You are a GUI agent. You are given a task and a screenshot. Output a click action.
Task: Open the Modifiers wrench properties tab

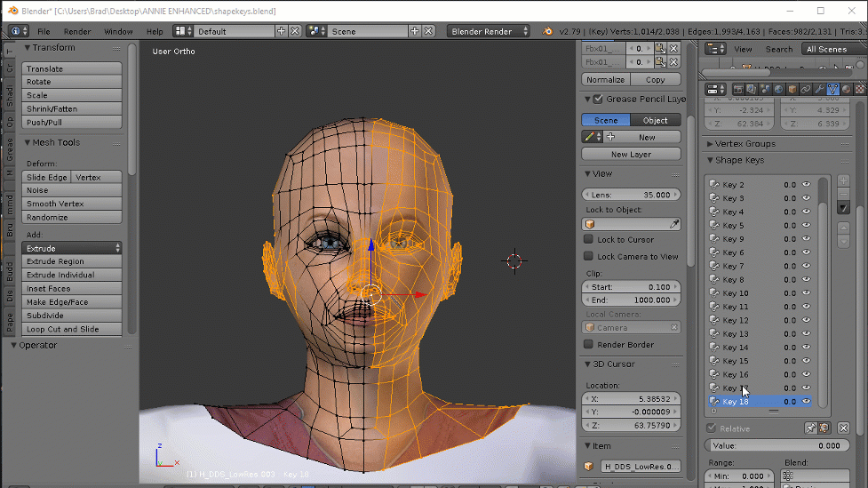pyautogui.click(x=818, y=89)
